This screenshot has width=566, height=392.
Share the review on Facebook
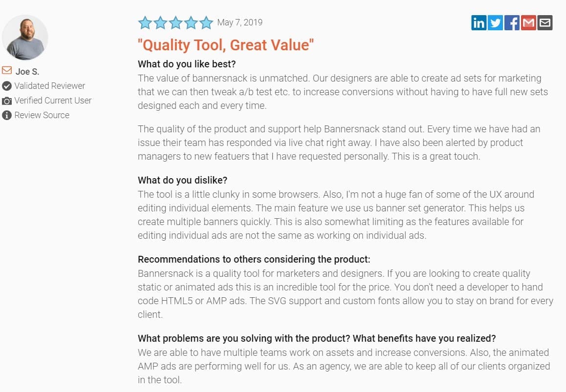(x=512, y=22)
